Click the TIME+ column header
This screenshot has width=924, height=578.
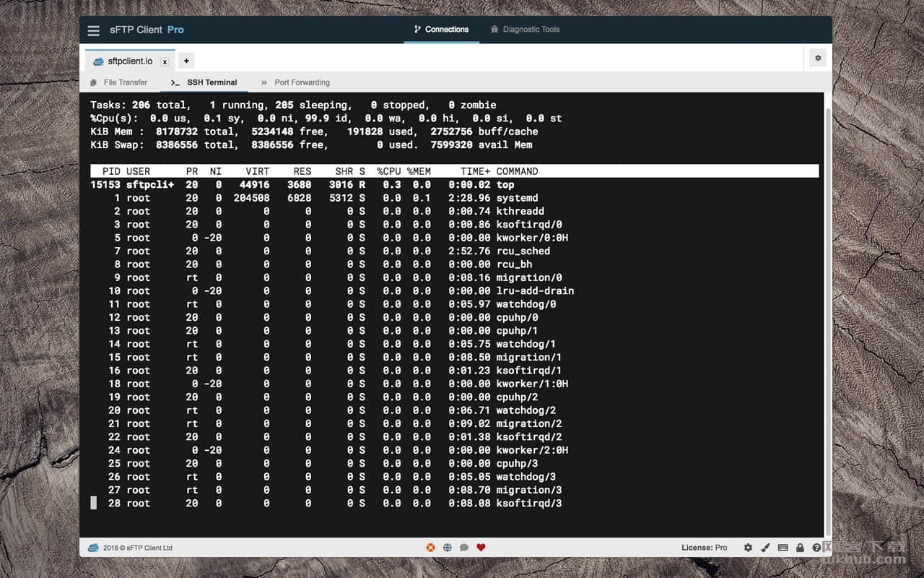click(x=475, y=171)
